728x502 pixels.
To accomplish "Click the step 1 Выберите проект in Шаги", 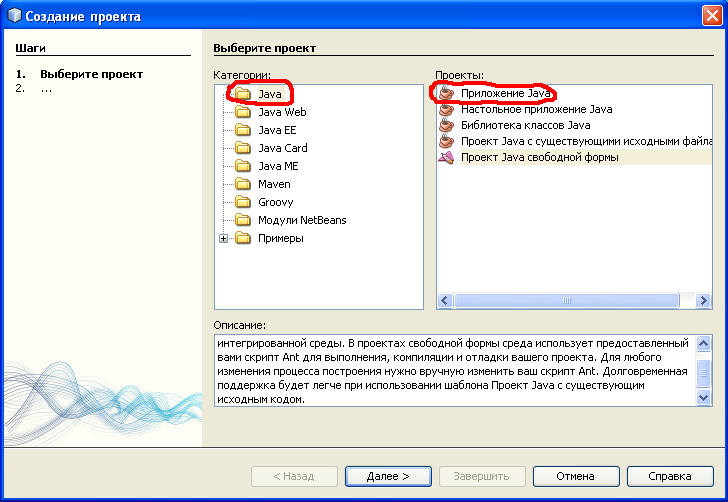I will 91,74.
